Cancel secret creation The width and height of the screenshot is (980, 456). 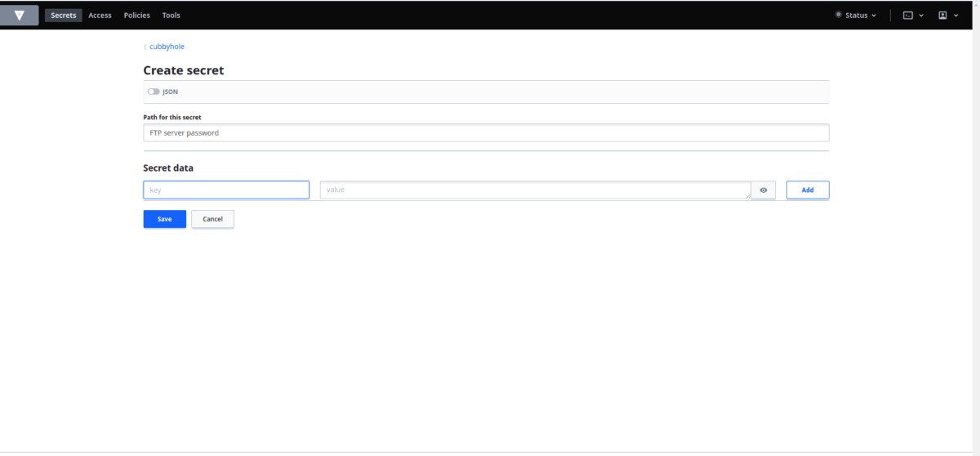coord(212,219)
